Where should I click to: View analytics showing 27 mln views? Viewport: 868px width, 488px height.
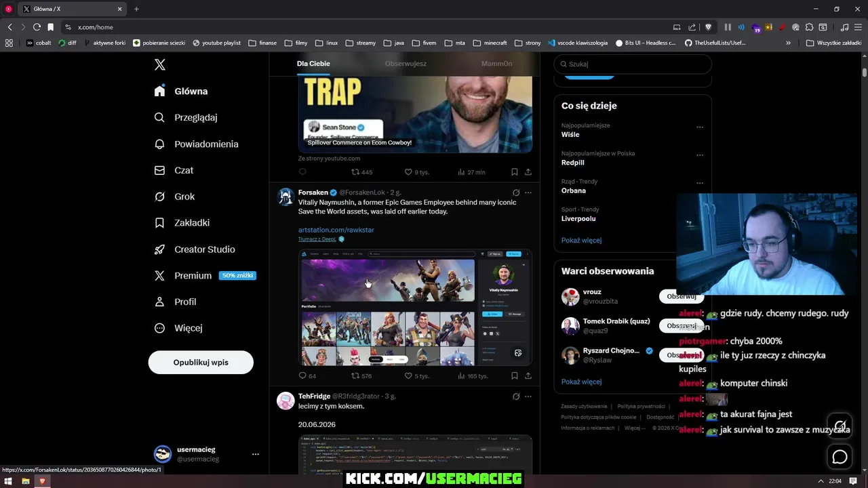click(471, 172)
